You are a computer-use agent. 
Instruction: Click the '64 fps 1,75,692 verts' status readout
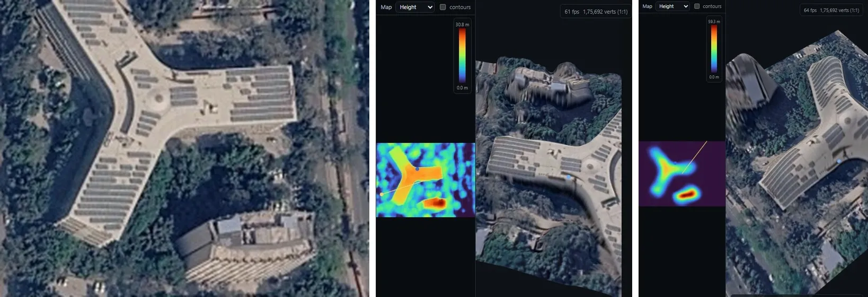[831, 10]
